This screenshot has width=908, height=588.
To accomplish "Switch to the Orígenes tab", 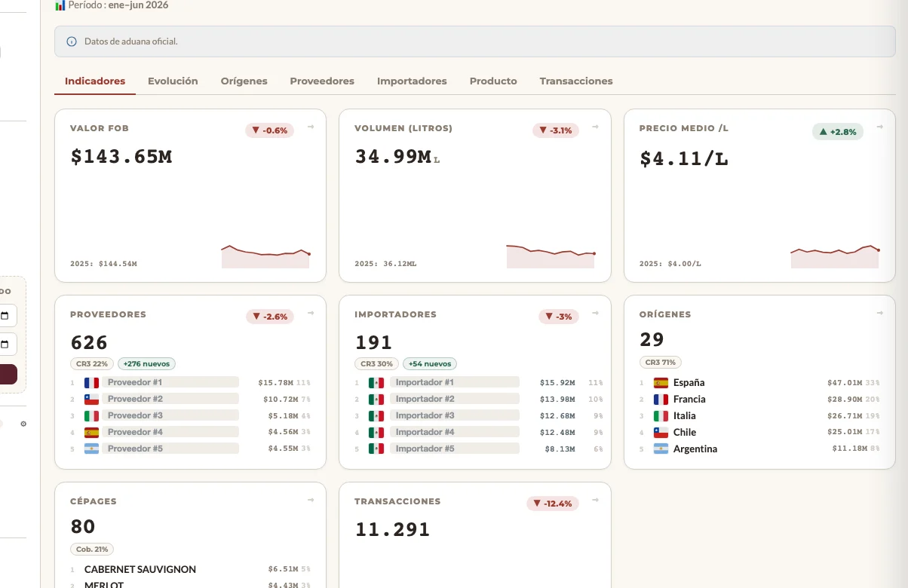I will coord(244,81).
